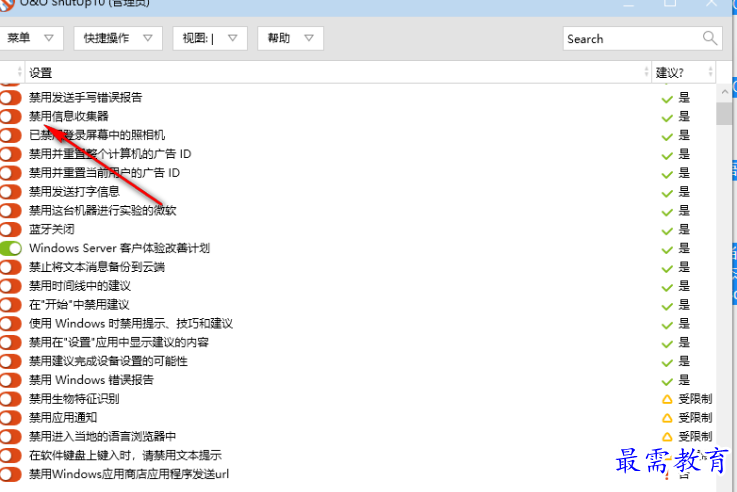
Task: Toggle 禁用发送打字信息 switch
Action: (10, 192)
